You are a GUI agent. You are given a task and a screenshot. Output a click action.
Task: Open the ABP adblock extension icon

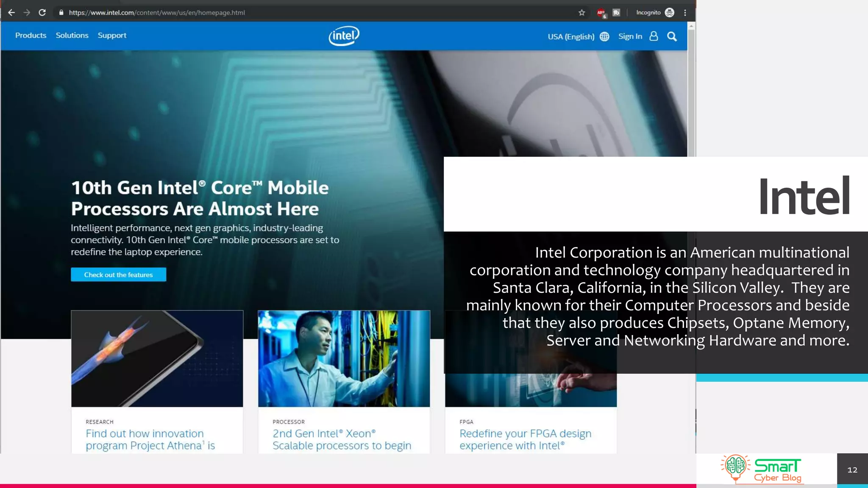601,13
